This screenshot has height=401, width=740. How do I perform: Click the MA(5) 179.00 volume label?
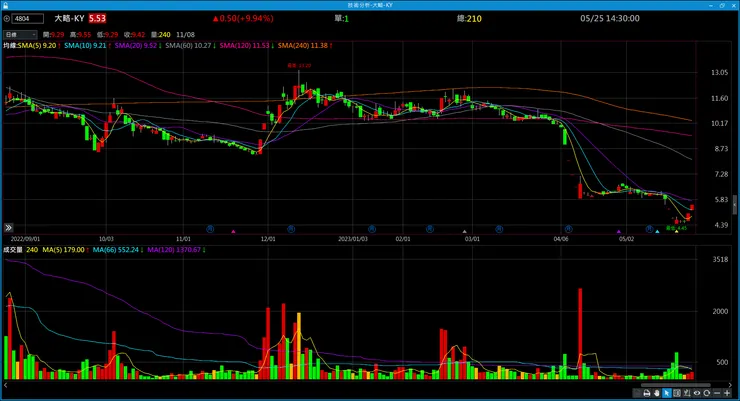[x=66, y=250]
